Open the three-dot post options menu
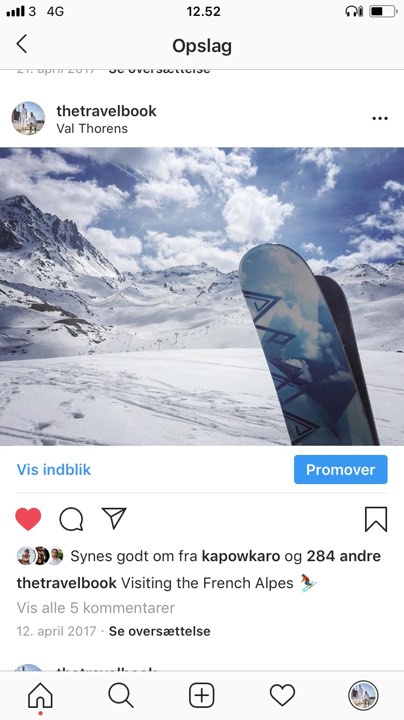This screenshot has width=404, height=720. tap(380, 118)
